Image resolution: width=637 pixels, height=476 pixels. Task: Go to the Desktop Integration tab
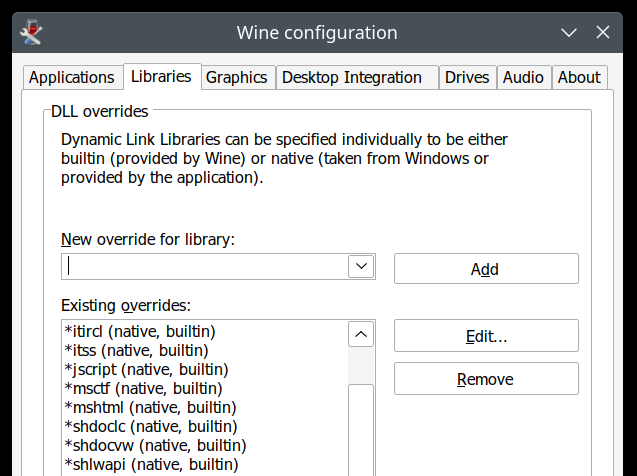click(351, 78)
